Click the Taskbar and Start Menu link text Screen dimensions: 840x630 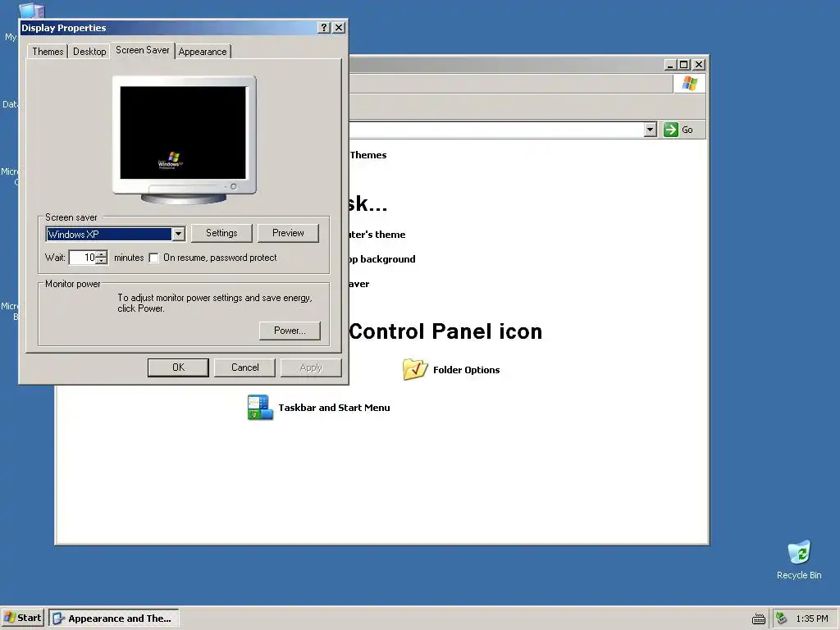(x=335, y=408)
